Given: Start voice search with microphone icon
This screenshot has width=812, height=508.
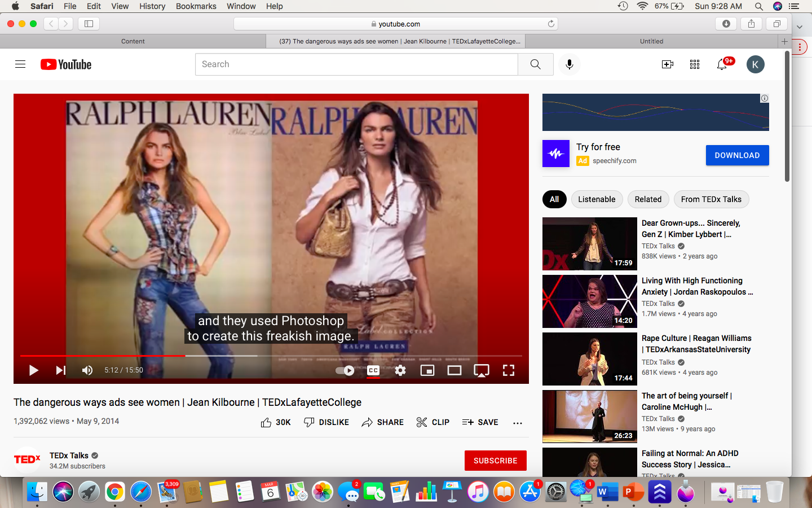Looking at the screenshot, I should [x=570, y=64].
